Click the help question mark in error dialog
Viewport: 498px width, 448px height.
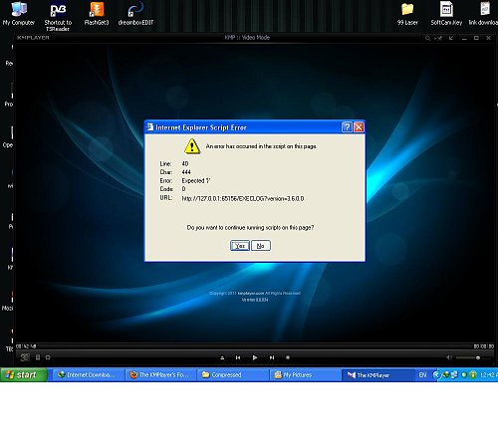click(x=347, y=127)
